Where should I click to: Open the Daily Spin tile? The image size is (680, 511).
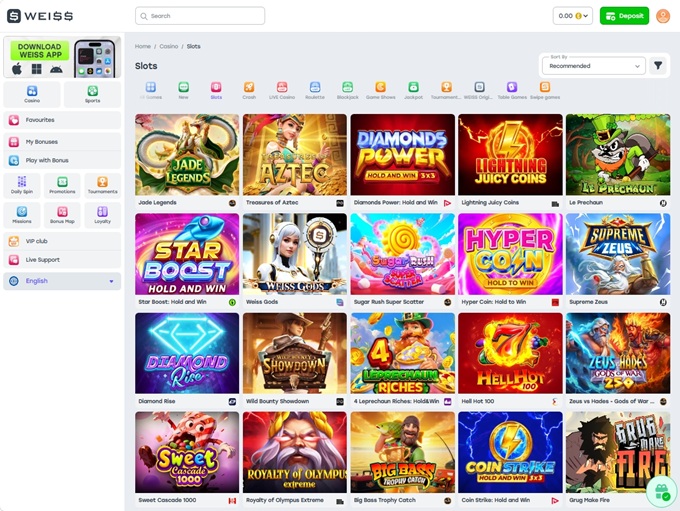pyautogui.click(x=22, y=185)
